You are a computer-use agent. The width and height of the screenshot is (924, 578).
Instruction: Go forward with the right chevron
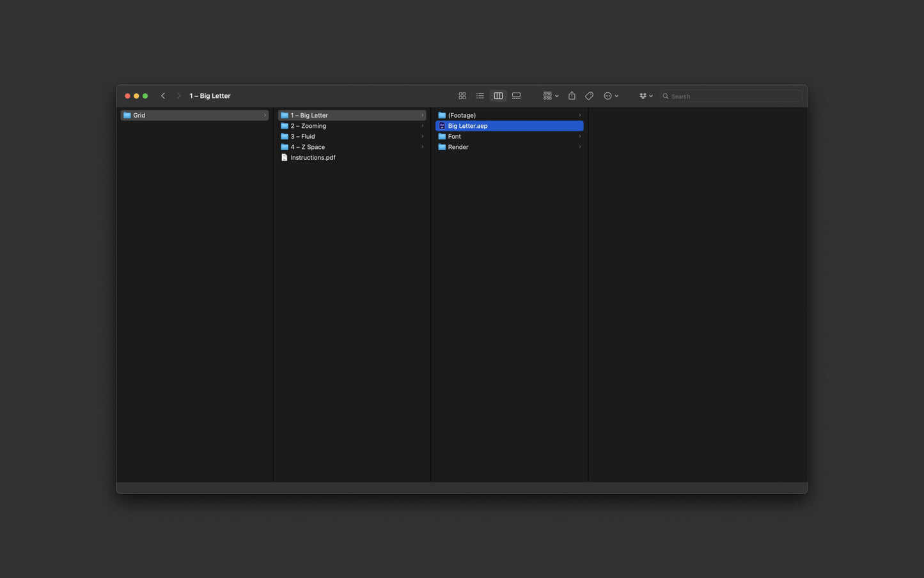pos(178,96)
